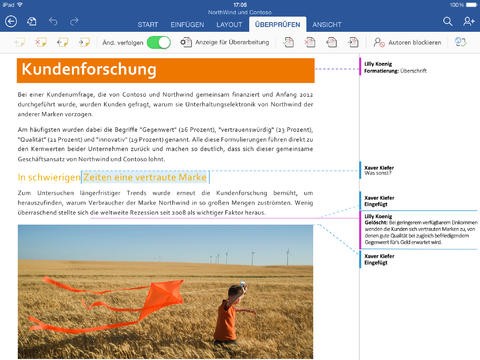Viewport: 480px width, 360px height.
Task: Open the search magnifier icon
Action: point(448,22)
